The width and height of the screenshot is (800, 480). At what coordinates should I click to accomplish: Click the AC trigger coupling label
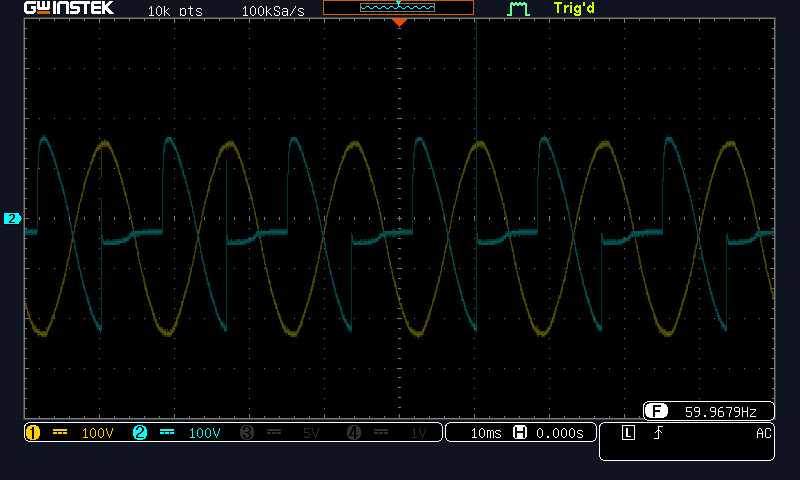tap(763, 433)
